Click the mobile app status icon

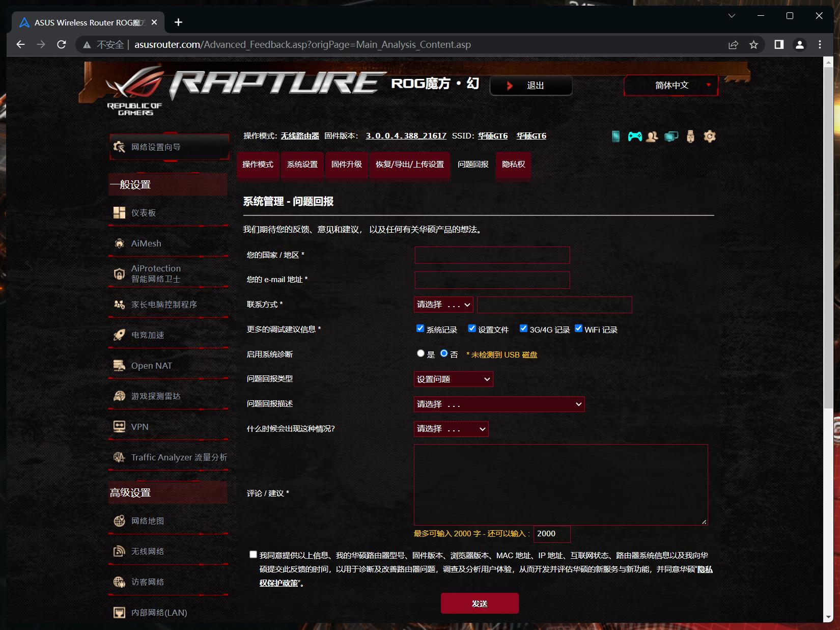[x=616, y=136]
